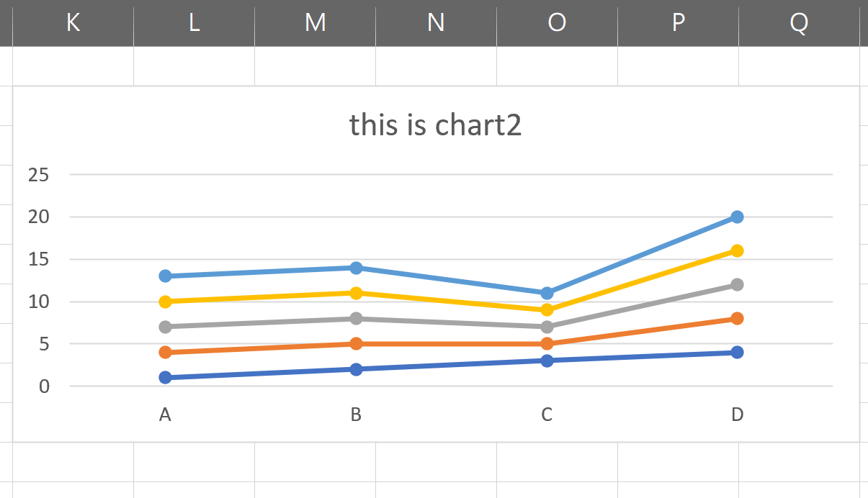Viewport: 868px width, 498px height.
Task: Select column K header
Action: click(x=73, y=23)
